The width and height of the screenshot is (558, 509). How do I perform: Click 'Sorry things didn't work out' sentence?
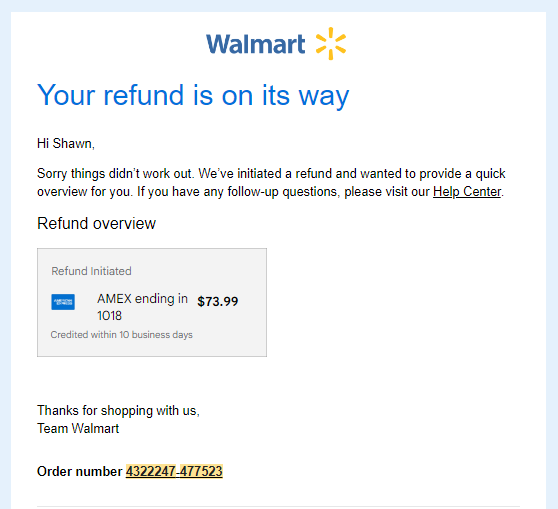tap(116, 174)
